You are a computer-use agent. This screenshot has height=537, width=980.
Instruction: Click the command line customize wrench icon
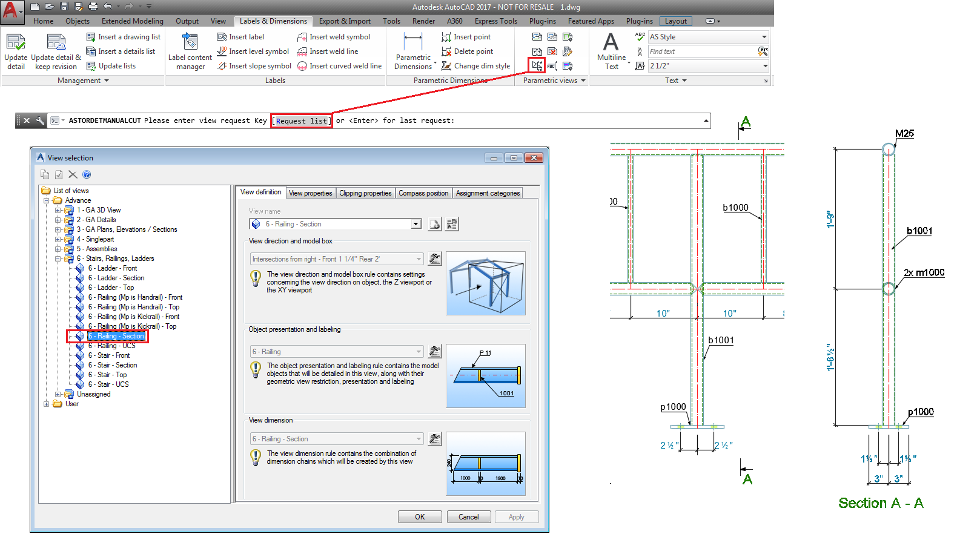(40, 120)
